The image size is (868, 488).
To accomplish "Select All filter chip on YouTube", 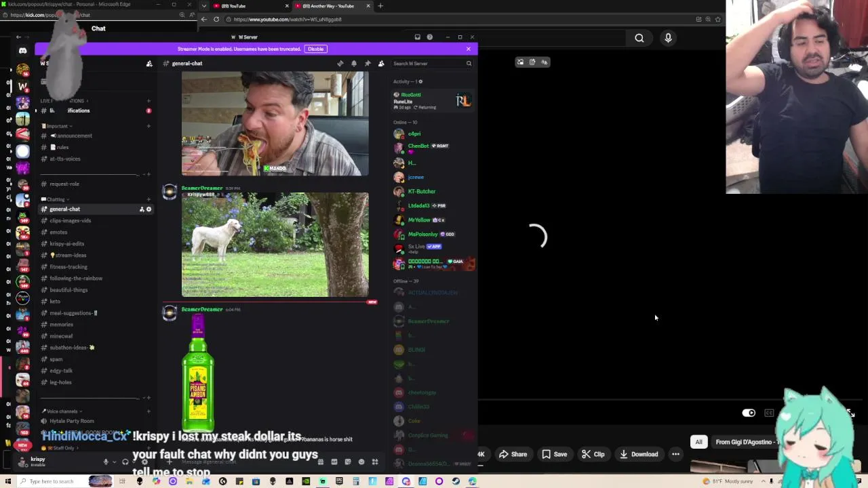I will pos(698,442).
